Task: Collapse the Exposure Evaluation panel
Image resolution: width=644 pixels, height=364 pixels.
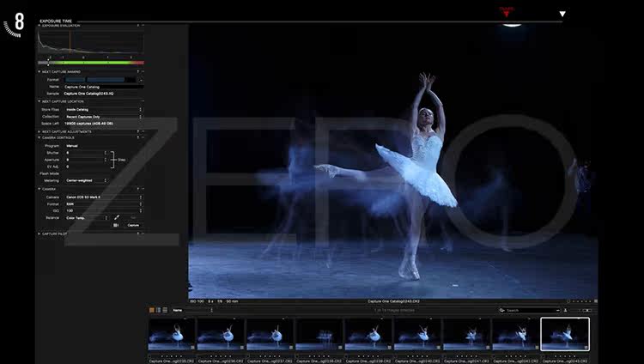Action: 39,26
